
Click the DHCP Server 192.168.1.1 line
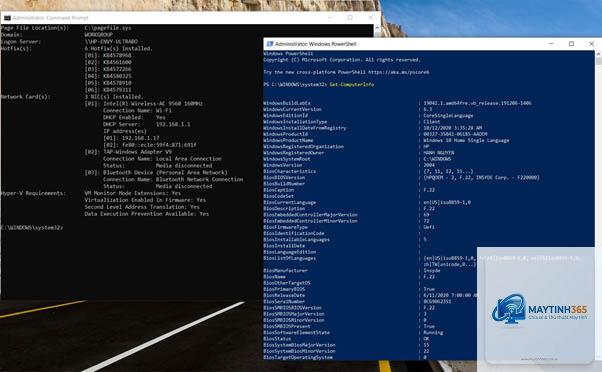click(x=147, y=125)
